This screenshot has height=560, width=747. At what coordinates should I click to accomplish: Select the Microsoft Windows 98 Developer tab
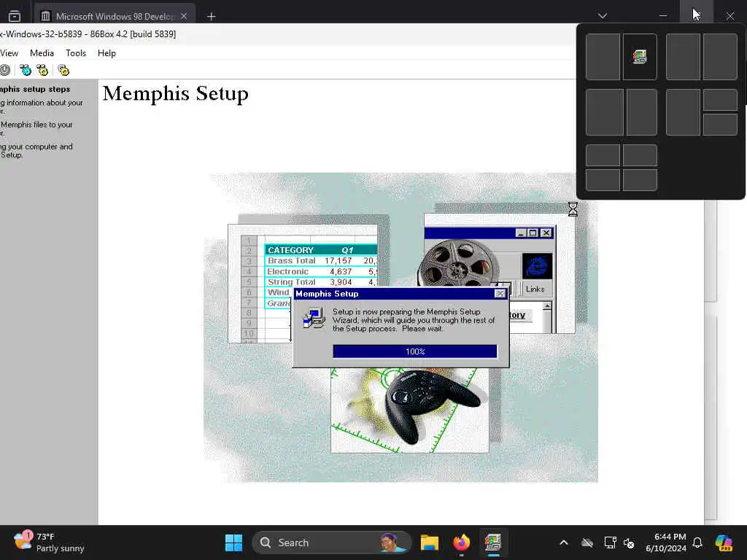pyautogui.click(x=115, y=16)
